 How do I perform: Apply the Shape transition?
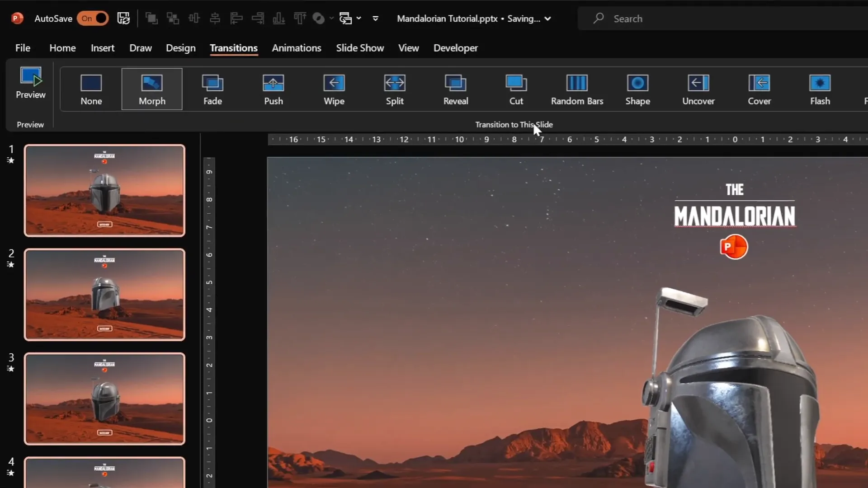click(x=638, y=89)
